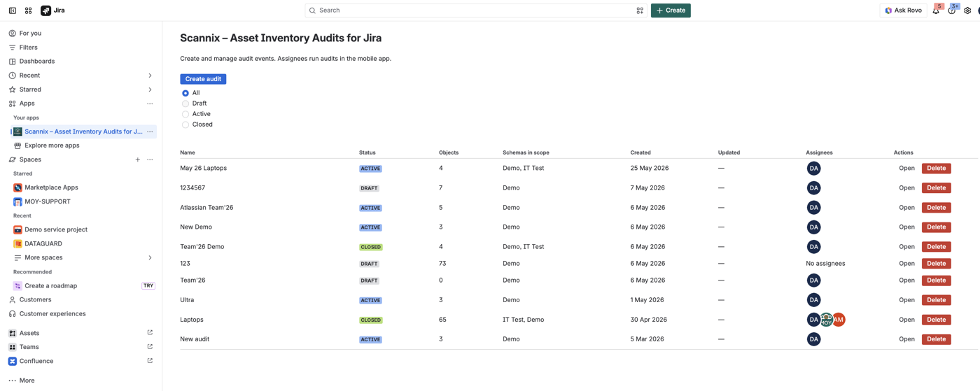Image resolution: width=980 pixels, height=391 pixels.
Task: Delete the 1234567 audit
Action: coord(936,188)
